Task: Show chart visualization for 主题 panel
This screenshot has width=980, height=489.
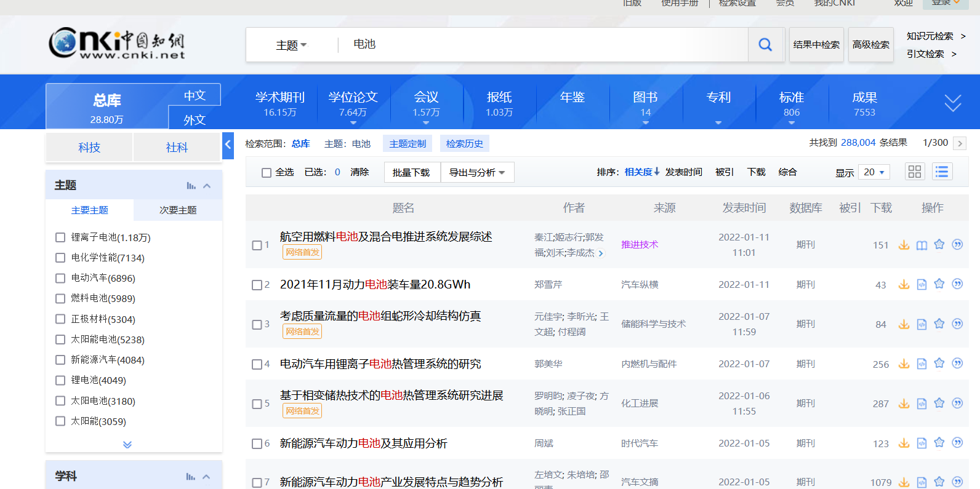Action: 191,186
